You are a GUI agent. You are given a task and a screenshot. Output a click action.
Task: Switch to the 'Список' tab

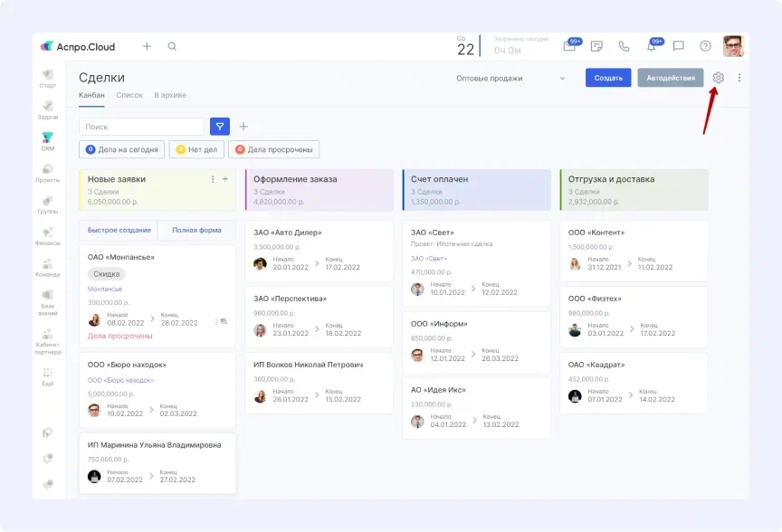(x=129, y=95)
